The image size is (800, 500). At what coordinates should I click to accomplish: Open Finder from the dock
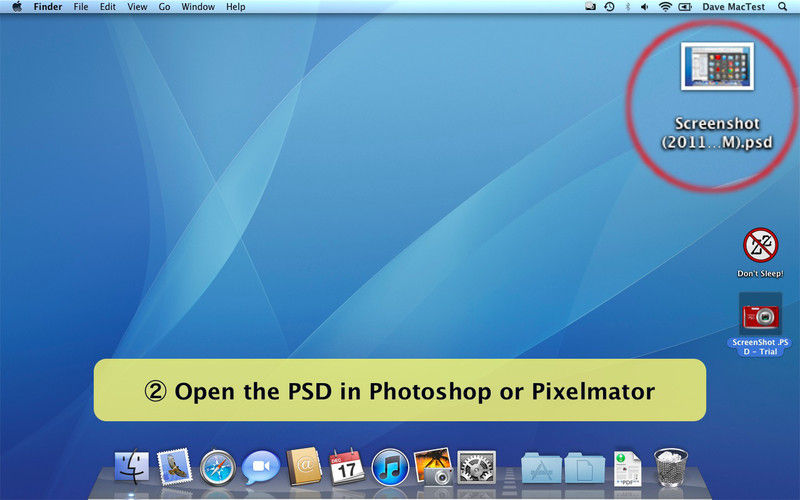pyautogui.click(x=132, y=466)
